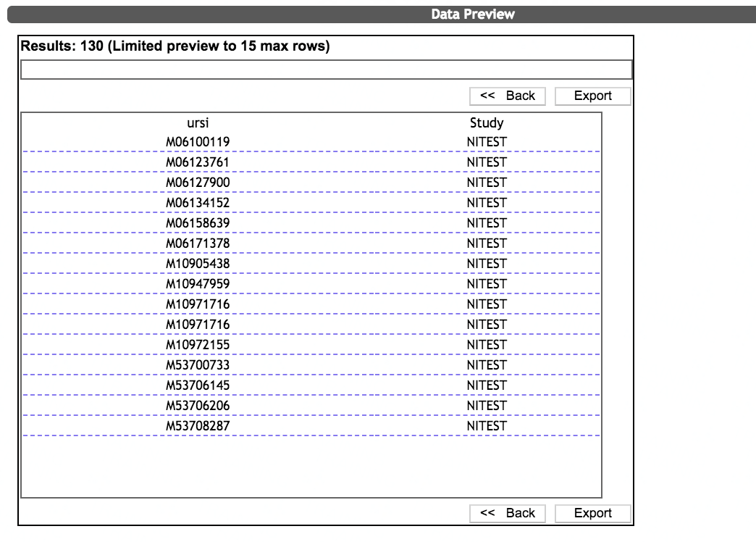Select ursi cell M53706206

[x=198, y=406]
